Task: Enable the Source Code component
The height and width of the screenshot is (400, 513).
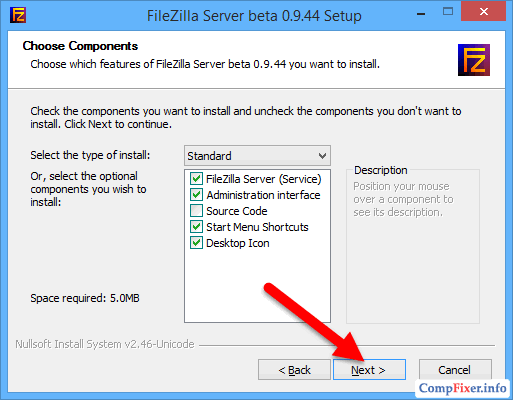Action: (x=196, y=211)
